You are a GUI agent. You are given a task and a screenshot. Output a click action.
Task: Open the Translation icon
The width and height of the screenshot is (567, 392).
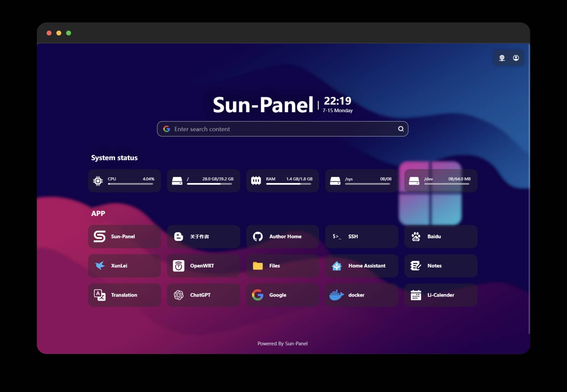tap(100, 295)
